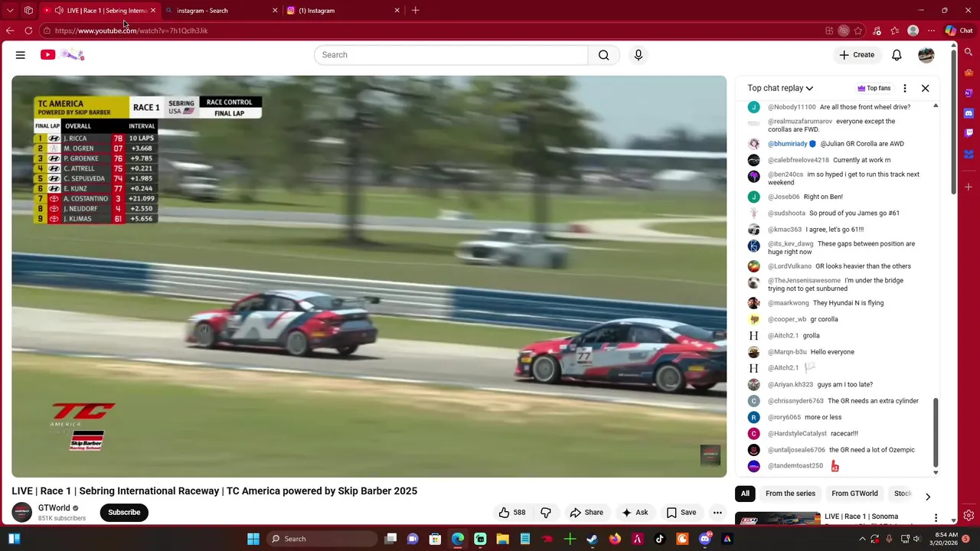Open the browser media control icon
The width and height of the screenshot is (980, 551).
pyautogui.click(x=877, y=31)
